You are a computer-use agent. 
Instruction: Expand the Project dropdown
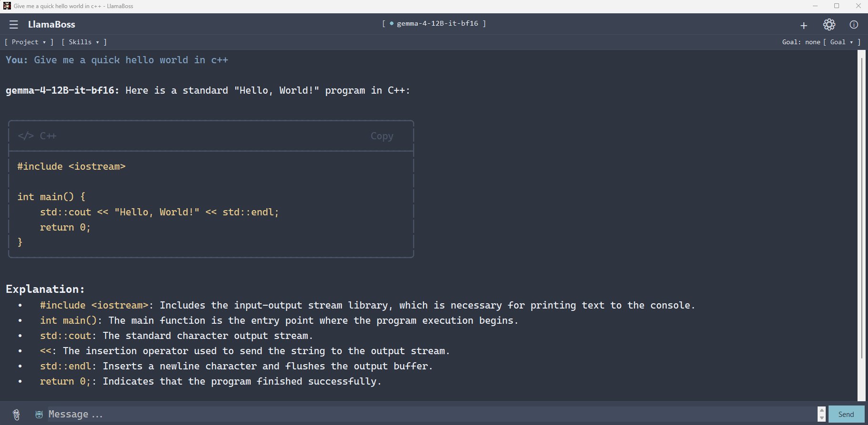tap(29, 42)
